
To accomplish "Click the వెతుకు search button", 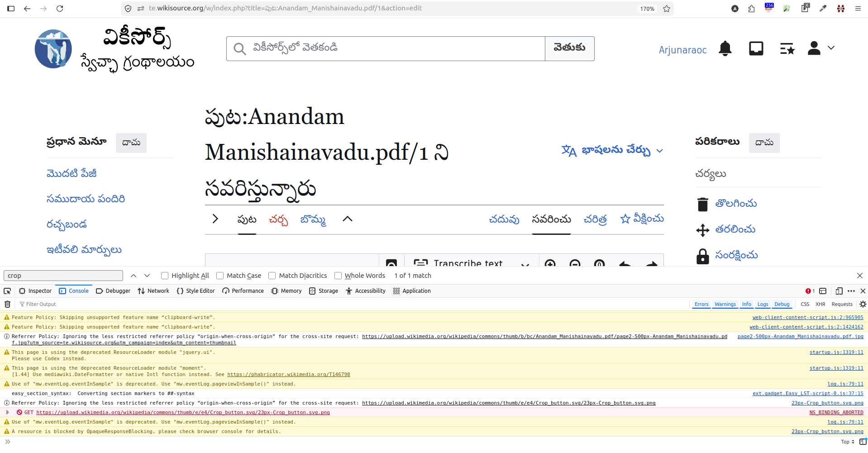I will (570, 48).
